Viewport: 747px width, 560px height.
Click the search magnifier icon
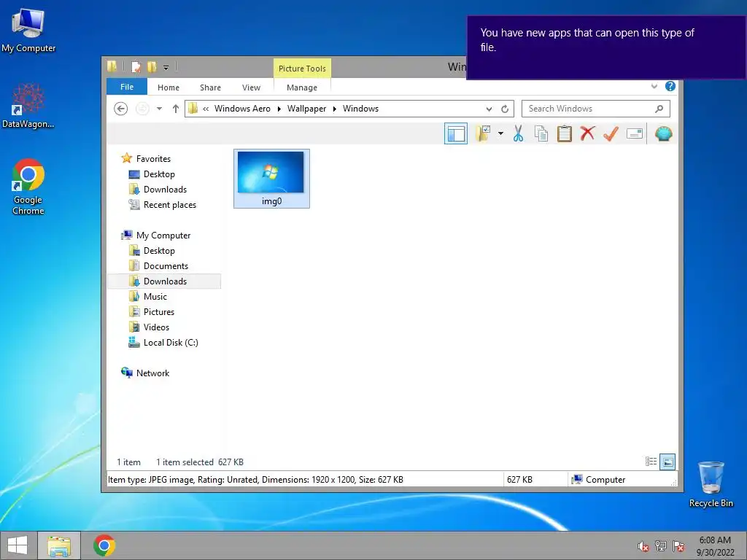tap(659, 109)
